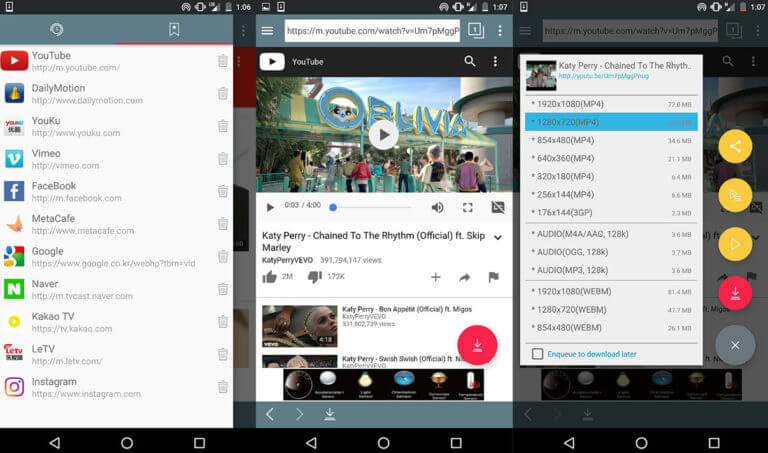Delete the Vimeo bookmark with its trash icon
Viewport: 768px width, 453px height.
223,158
